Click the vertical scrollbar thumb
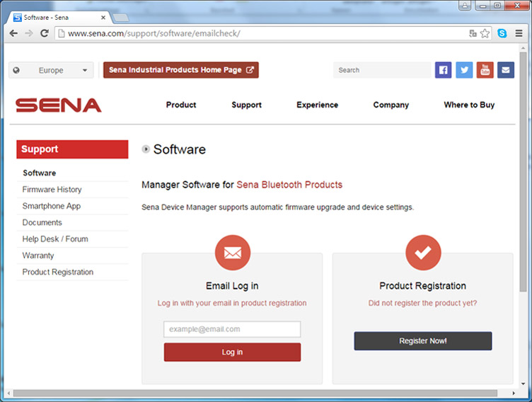The height and width of the screenshot is (402, 532). 523,171
